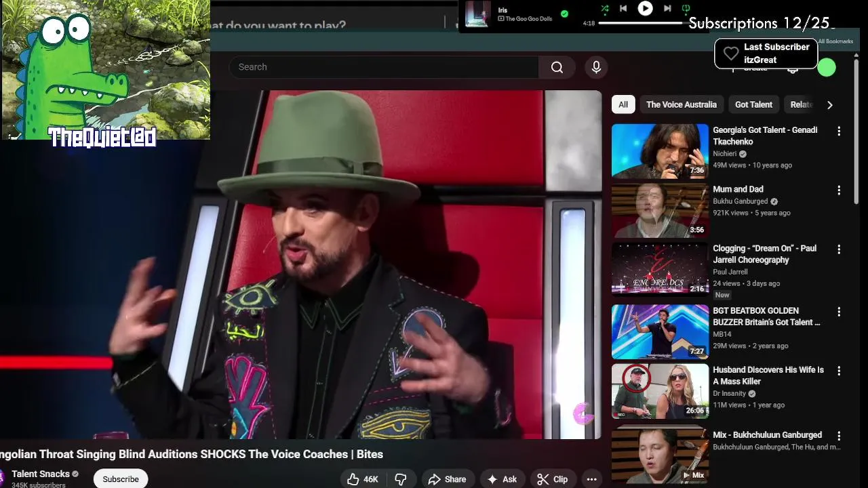The width and height of the screenshot is (868, 488).
Task: Select the Got Talent filter chip
Action: [x=753, y=104]
